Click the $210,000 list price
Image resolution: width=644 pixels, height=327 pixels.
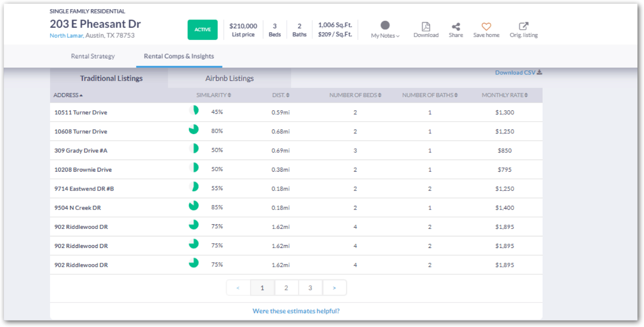(243, 26)
